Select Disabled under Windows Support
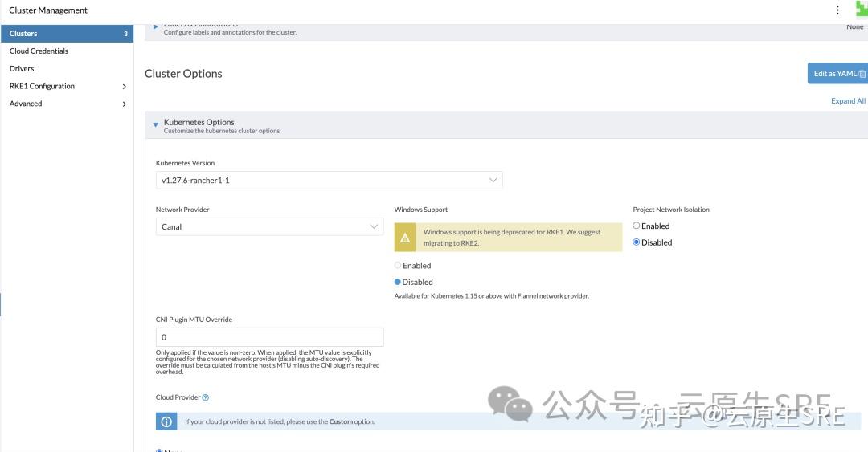The width and height of the screenshot is (868, 452). [x=398, y=282]
